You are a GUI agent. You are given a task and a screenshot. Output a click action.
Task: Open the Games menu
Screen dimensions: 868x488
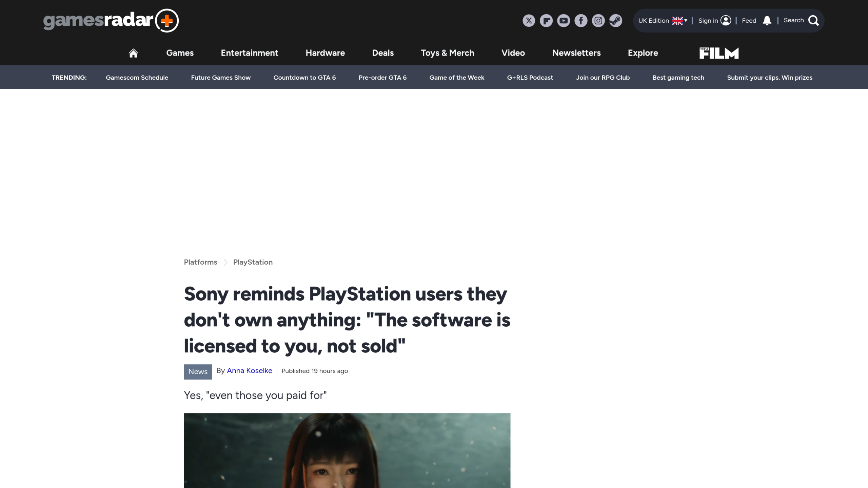click(180, 53)
